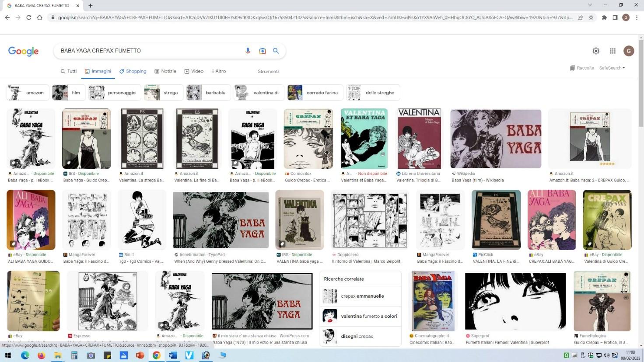
Task: Open the Baba Yaga (film) Wikipedia thumbnail
Action: pyautogui.click(x=496, y=139)
